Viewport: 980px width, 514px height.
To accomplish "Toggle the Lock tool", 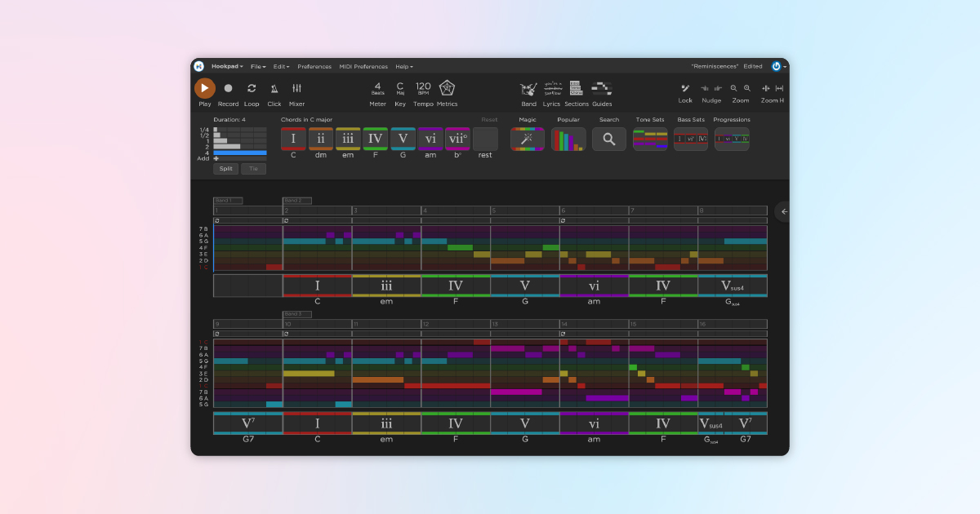I will click(685, 88).
